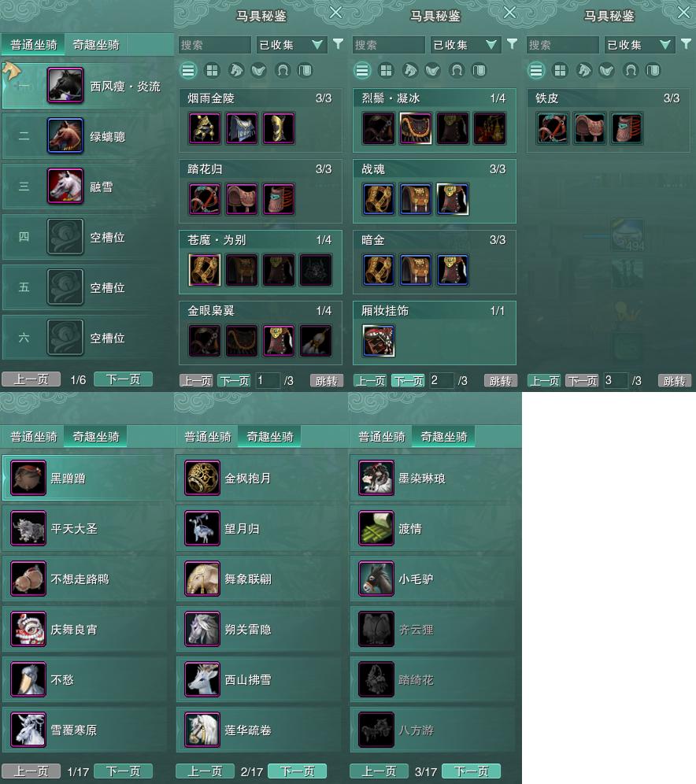Click funnel filter icon beside first 已收集 dropdown

(x=338, y=44)
